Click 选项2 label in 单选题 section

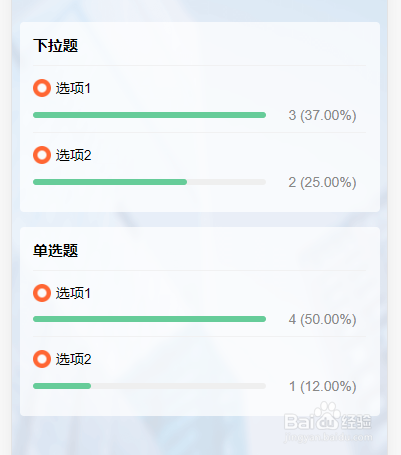73,359
